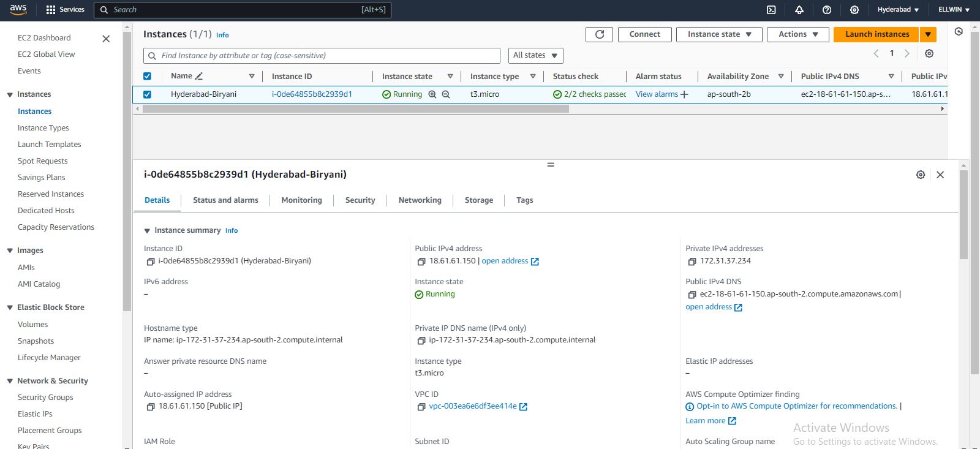Open the All states filter dropdown
This screenshot has width=980, height=449.
535,55
